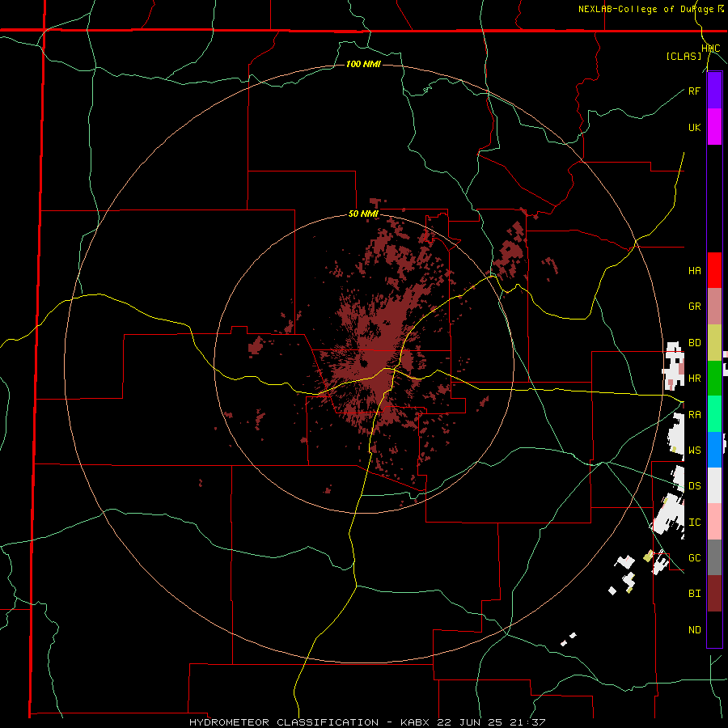Screen dimensions: 728x728
Task: Click the BD legend label
Action: tap(694, 343)
